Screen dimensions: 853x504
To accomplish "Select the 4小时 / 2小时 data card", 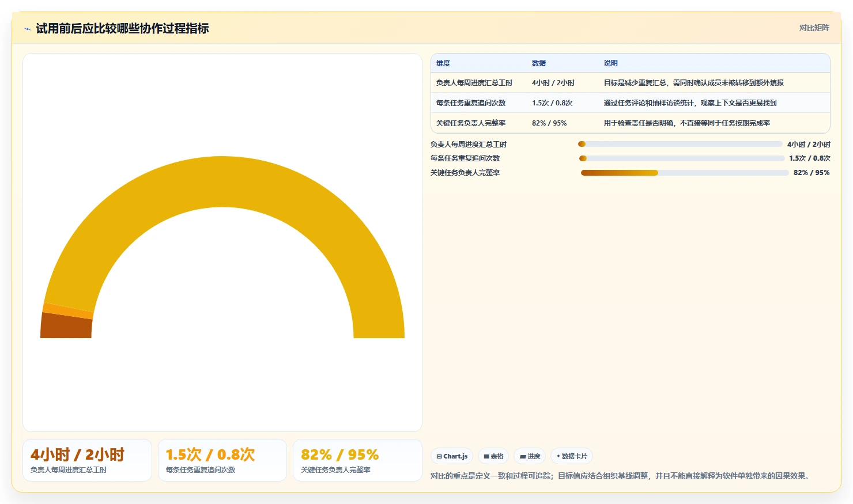I will [x=87, y=460].
